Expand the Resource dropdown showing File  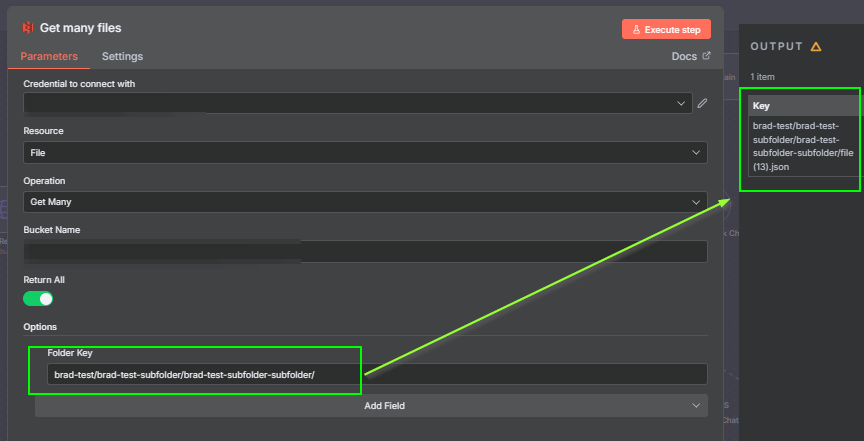click(x=365, y=153)
